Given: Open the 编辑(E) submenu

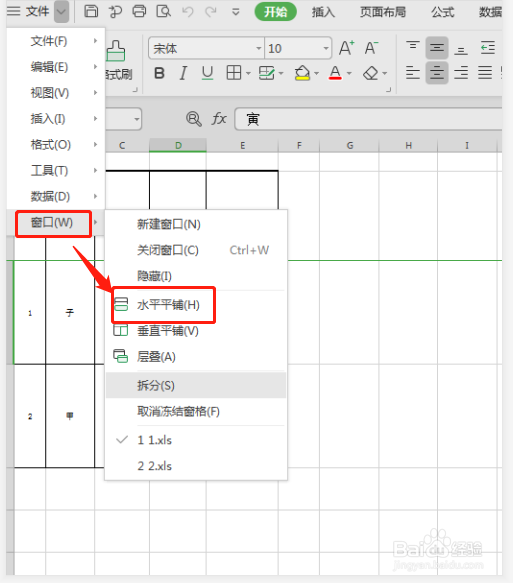Looking at the screenshot, I should coord(56,67).
